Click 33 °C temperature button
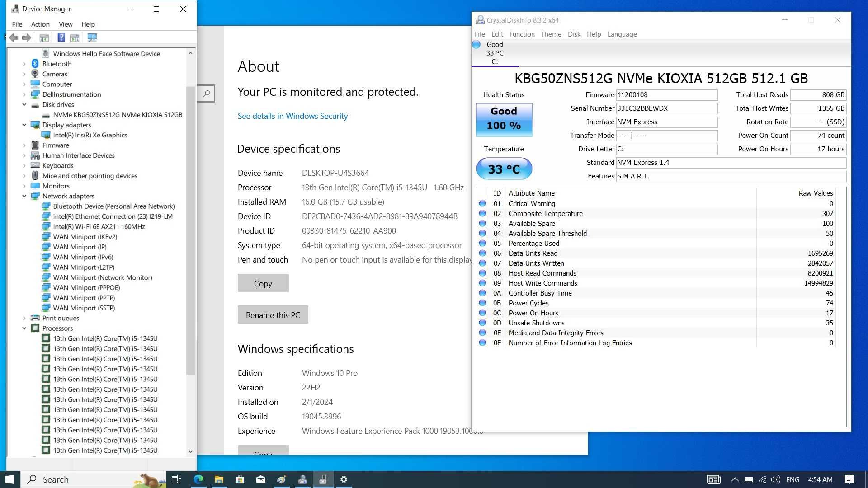This screenshot has height=488, width=868. [x=504, y=169]
